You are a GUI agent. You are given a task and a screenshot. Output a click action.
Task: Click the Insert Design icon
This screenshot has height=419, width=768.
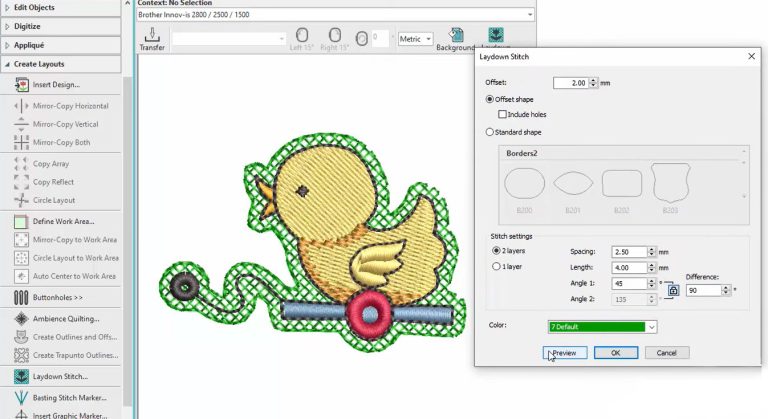[x=21, y=85]
